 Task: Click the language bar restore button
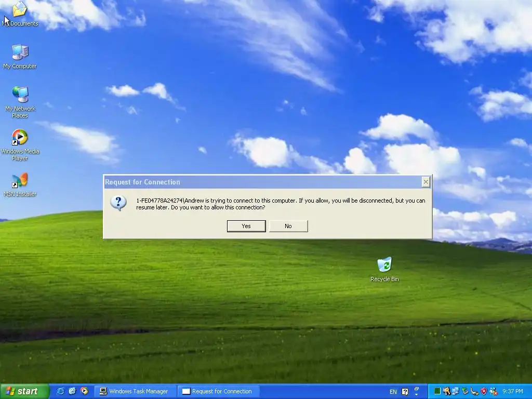pyautogui.click(x=417, y=389)
